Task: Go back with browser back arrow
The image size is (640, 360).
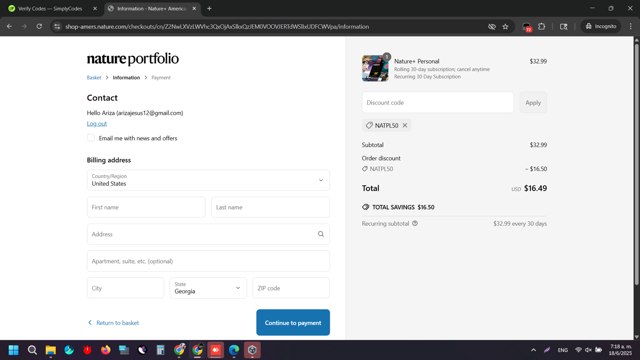Action: [x=9, y=27]
